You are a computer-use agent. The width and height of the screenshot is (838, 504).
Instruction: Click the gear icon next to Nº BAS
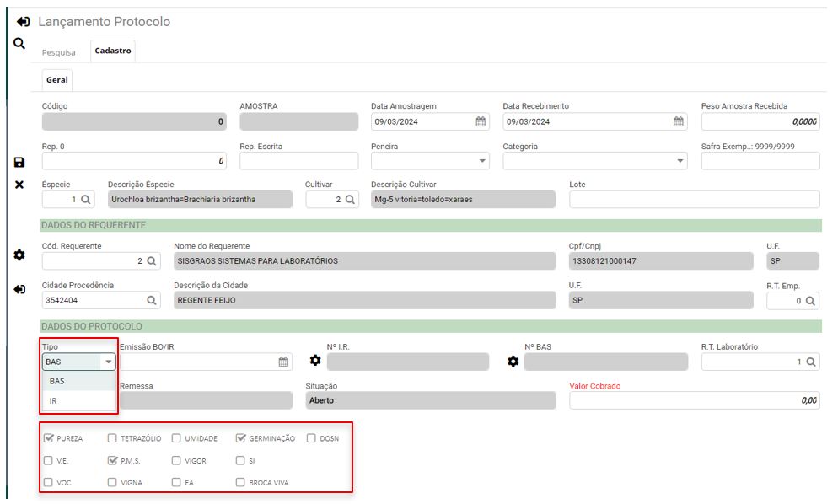[513, 362]
